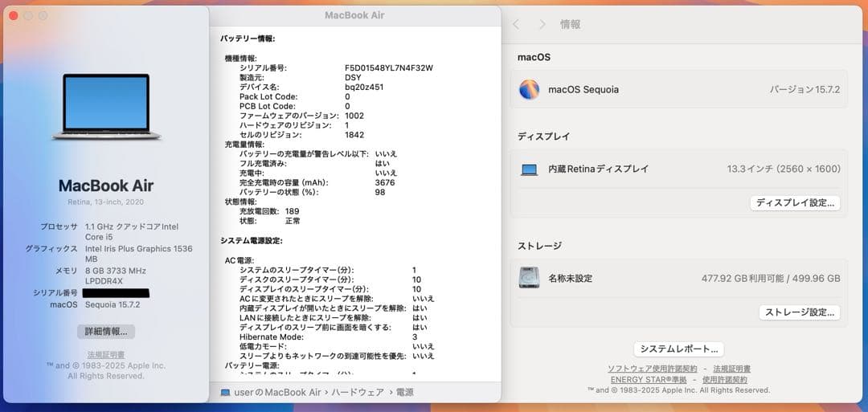This screenshot has height=412, width=868.
Task: Select firmware version value 1002
Action: point(354,116)
